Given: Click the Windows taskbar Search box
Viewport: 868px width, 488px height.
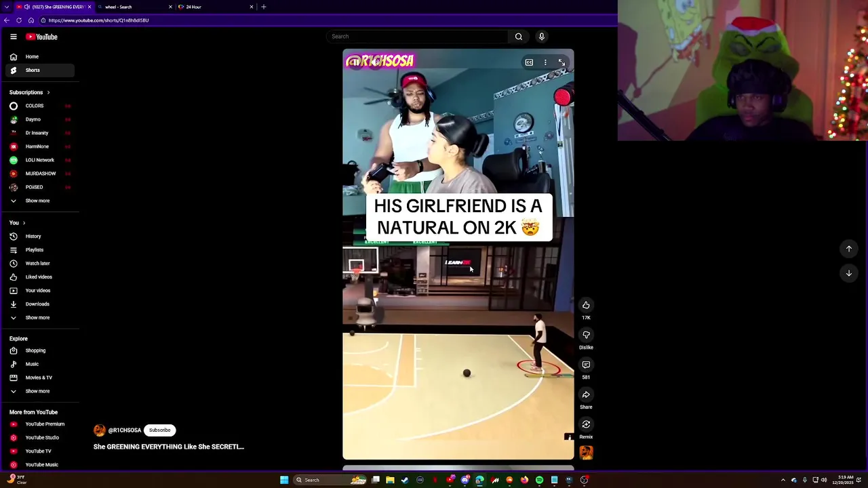Looking at the screenshot, I should click(x=330, y=480).
